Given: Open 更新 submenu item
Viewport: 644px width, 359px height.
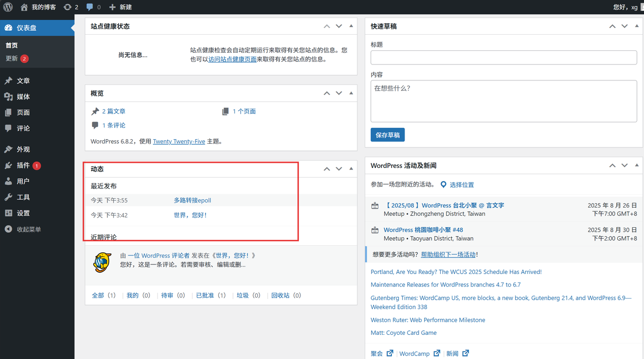Looking at the screenshot, I should pyautogui.click(x=17, y=58).
